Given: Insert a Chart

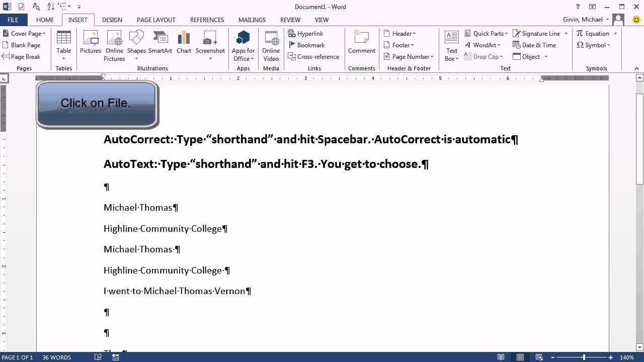Looking at the screenshot, I should [184, 43].
